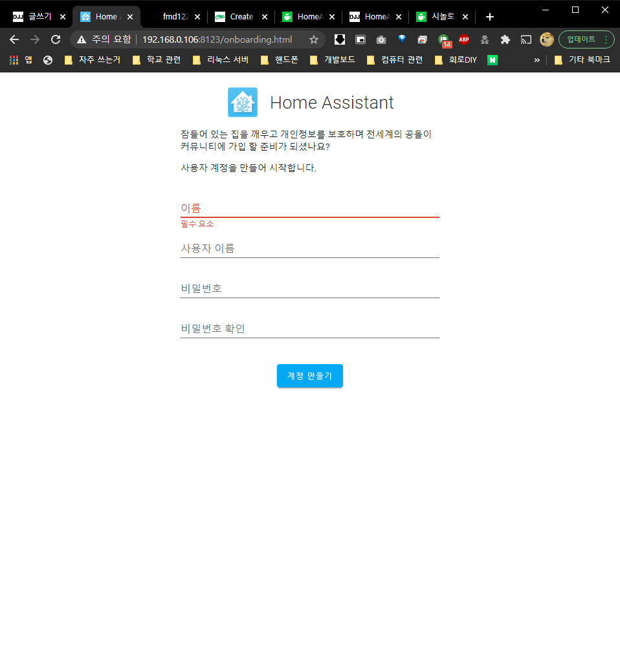Click the browser forward arrow
Image resolution: width=620 pixels, height=672 pixels.
point(35,39)
